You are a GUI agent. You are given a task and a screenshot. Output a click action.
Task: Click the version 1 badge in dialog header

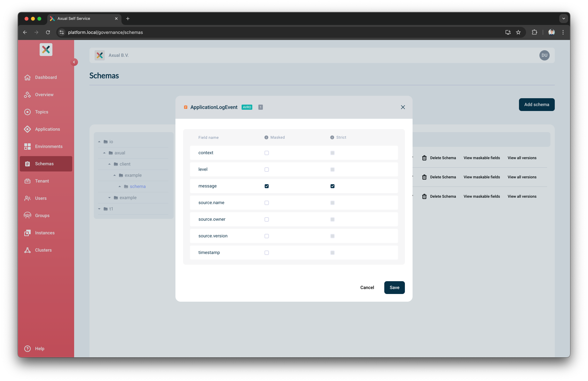point(261,107)
